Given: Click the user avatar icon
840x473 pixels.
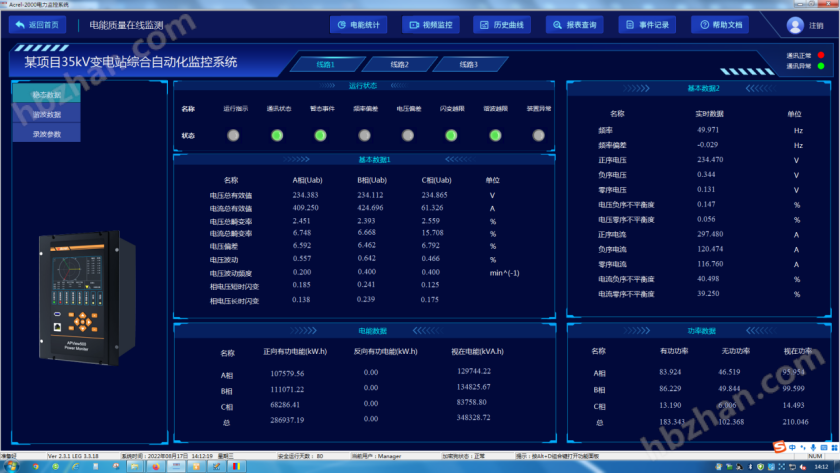Looking at the screenshot, I should coord(795,25).
